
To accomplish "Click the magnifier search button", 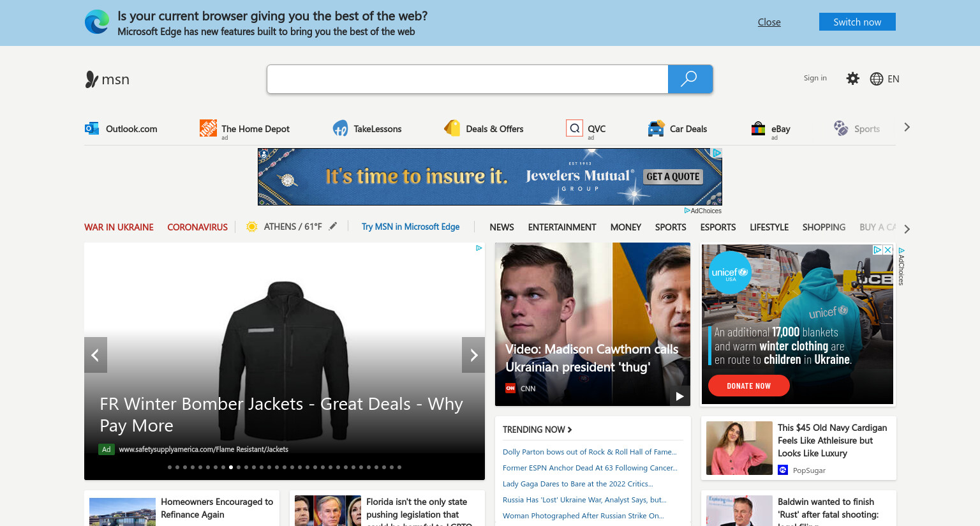I will coord(690,79).
